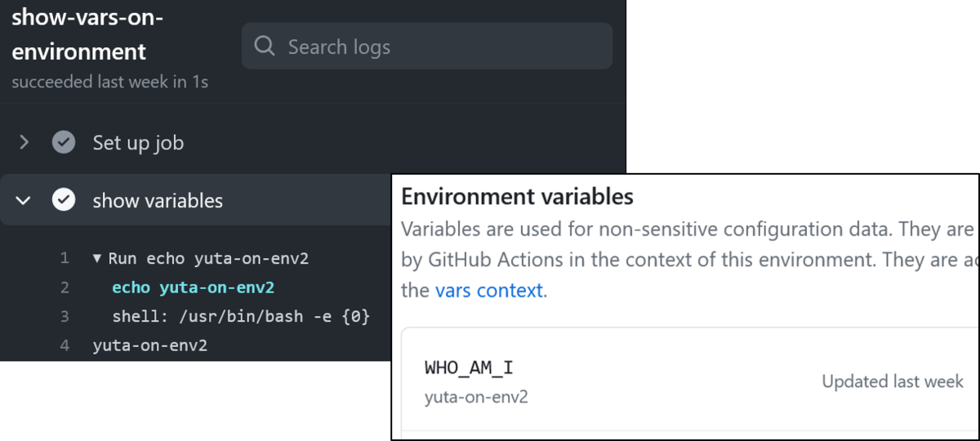Collapse the Run echo yuta-on-env2 triangle

97,259
